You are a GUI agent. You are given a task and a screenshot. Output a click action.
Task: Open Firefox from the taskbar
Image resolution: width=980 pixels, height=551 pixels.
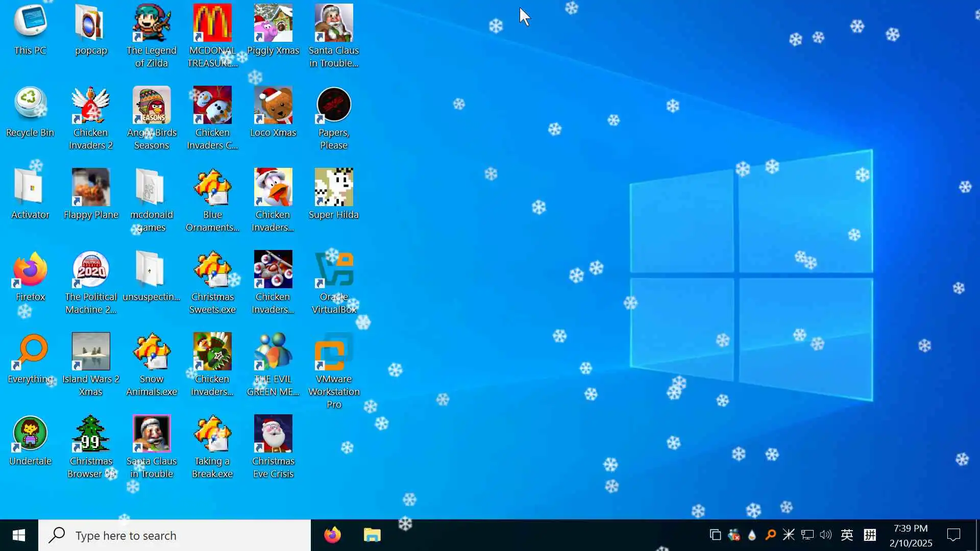[x=332, y=535]
